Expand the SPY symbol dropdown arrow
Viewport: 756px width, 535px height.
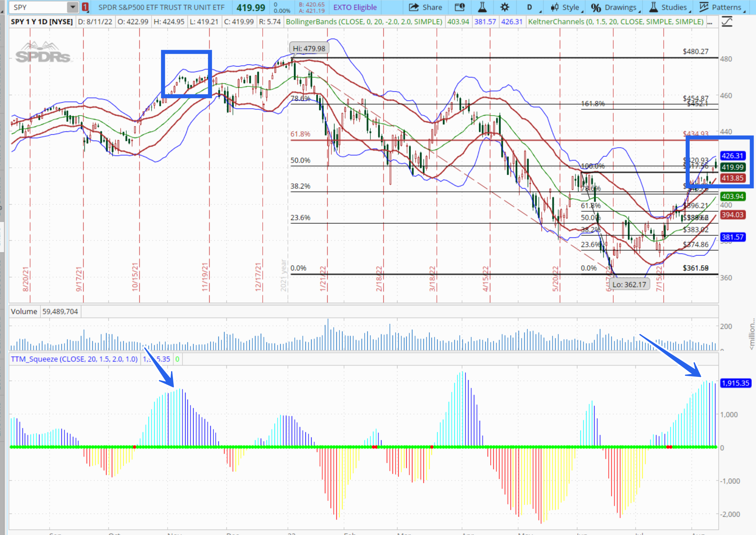click(x=72, y=7)
